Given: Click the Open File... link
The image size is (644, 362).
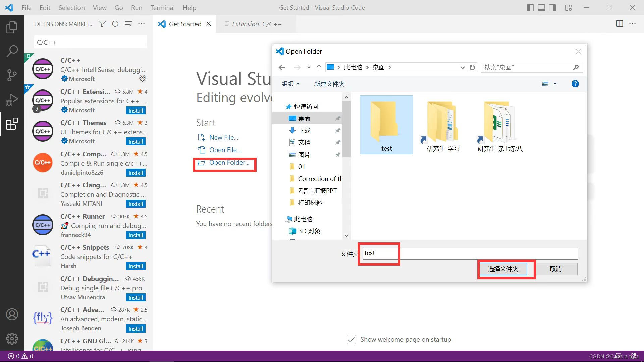Looking at the screenshot, I should [225, 150].
